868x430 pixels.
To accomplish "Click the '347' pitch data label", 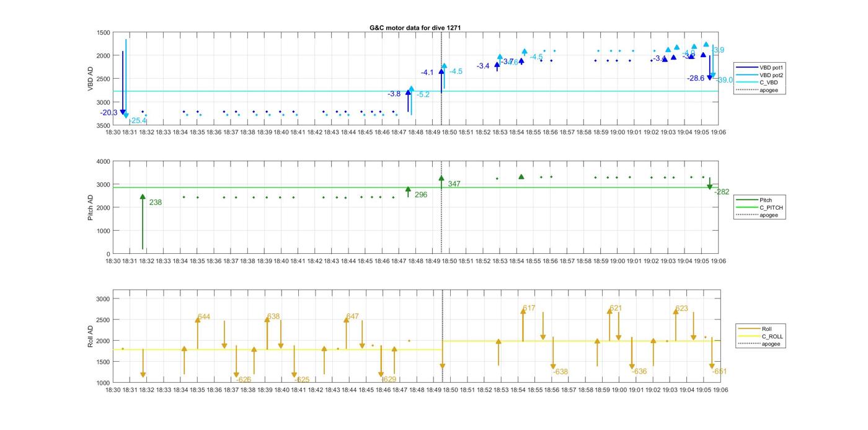I will [x=454, y=184].
